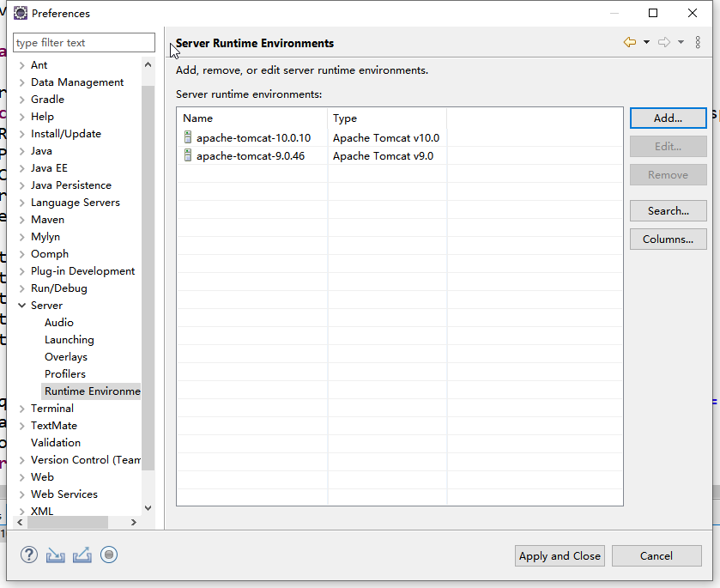
Task: Click the type filter text field
Action: tap(83, 42)
